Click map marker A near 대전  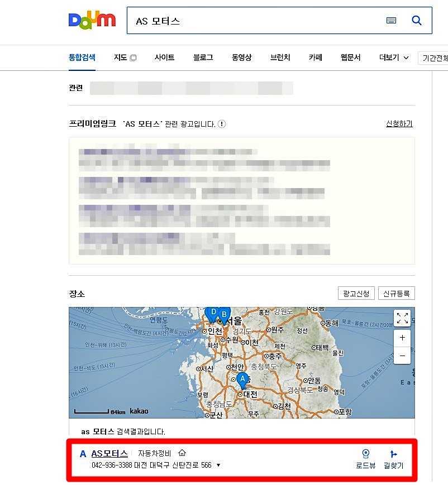click(242, 380)
